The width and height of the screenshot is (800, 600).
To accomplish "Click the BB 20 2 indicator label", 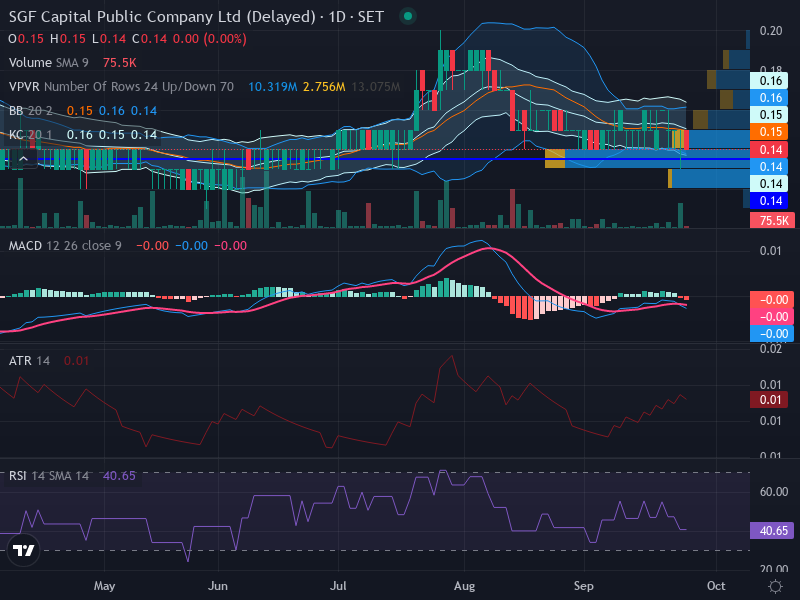I will tap(31, 111).
